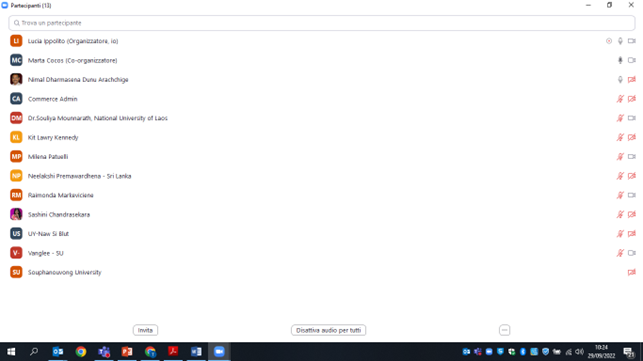The height and width of the screenshot is (361, 643).
Task: Click Lucia Ippolito's microphone icon
Action: tap(620, 41)
